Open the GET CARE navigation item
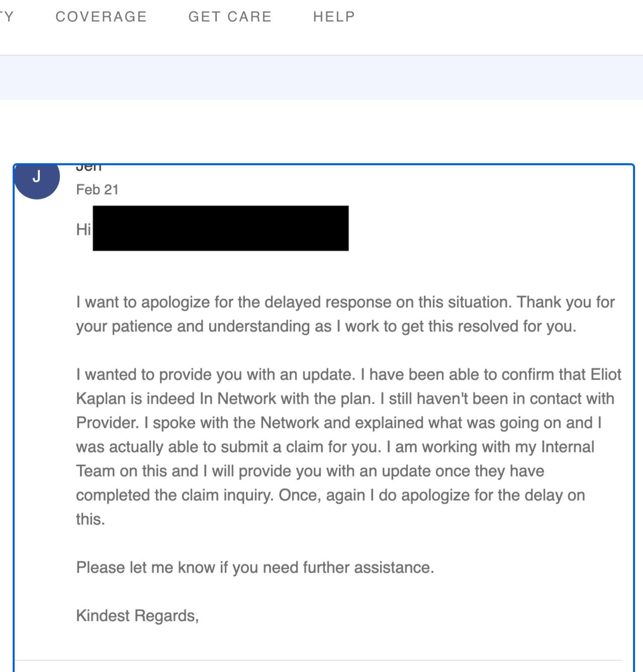Image resolution: width=643 pixels, height=672 pixels. pos(230,16)
